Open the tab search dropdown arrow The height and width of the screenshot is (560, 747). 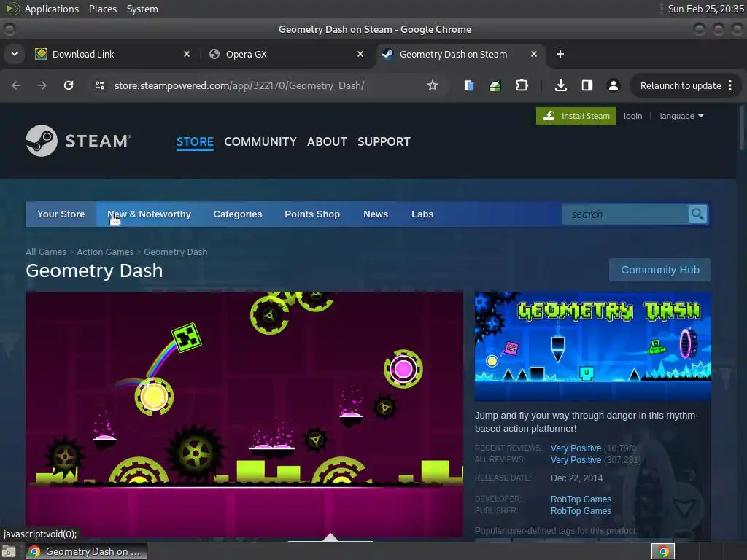tap(15, 54)
